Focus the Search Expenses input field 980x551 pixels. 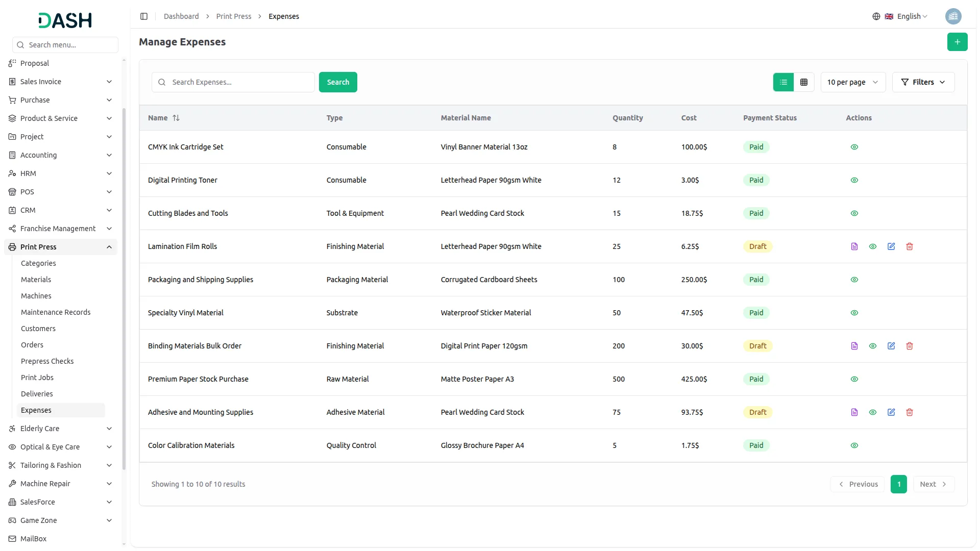pyautogui.click(x=240, y=82)
